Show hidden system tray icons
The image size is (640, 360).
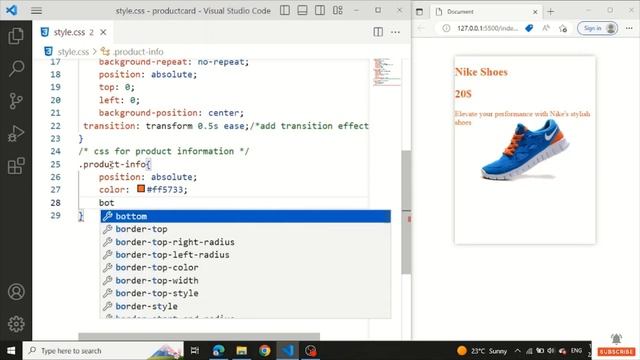[x=518, y=351]
